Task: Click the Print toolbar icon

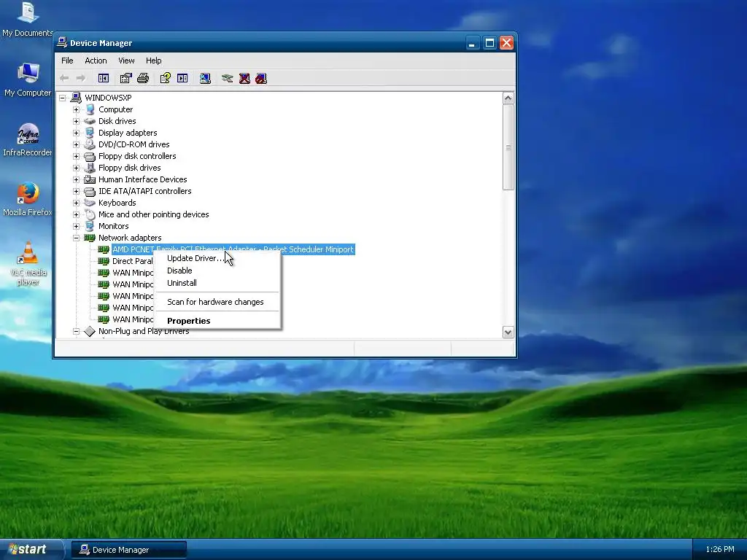Action: point(143,78)
